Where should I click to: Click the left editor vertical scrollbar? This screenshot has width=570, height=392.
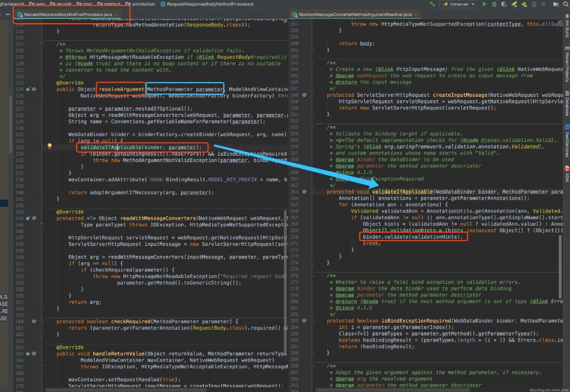click(x=286, y=238)
